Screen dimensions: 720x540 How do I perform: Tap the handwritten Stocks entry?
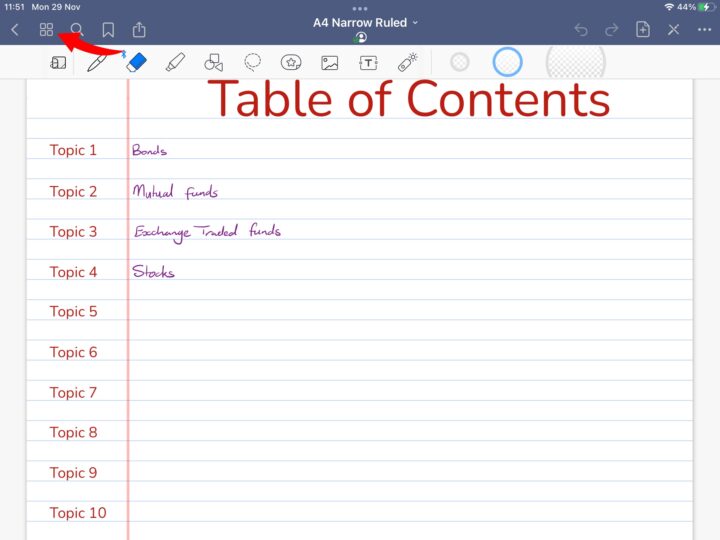click(x=153, y=271)
